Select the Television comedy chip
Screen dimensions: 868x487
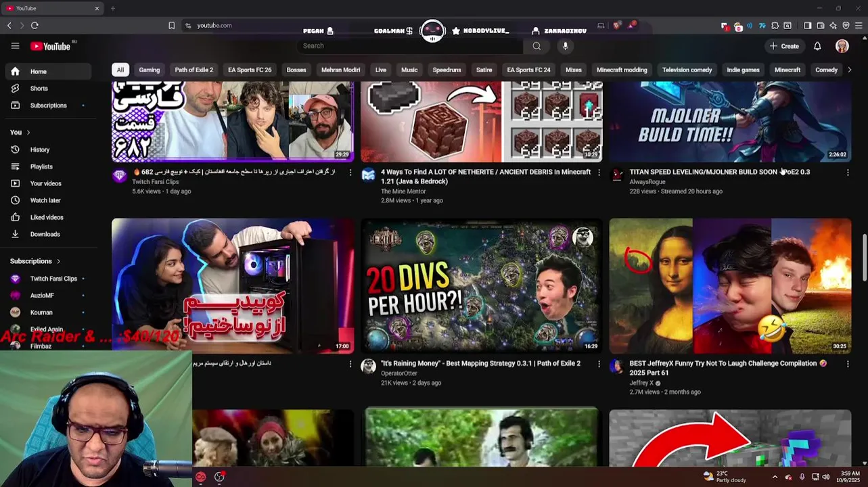687,70
